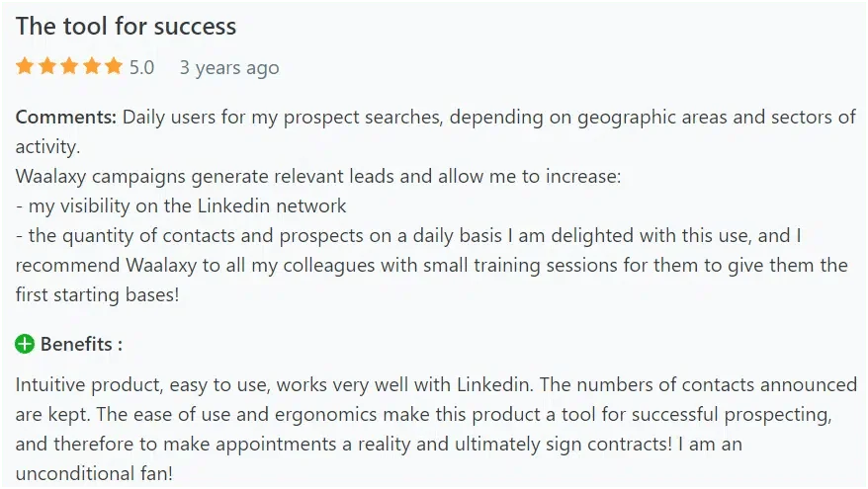This screenshot has height=489, width=868.
Task: Click the Comments label
Action: click(x=66, y=118)
